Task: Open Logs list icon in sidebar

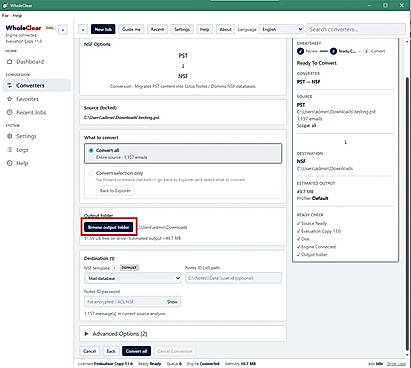Action: pyautogui.click(x=10, y=150)
